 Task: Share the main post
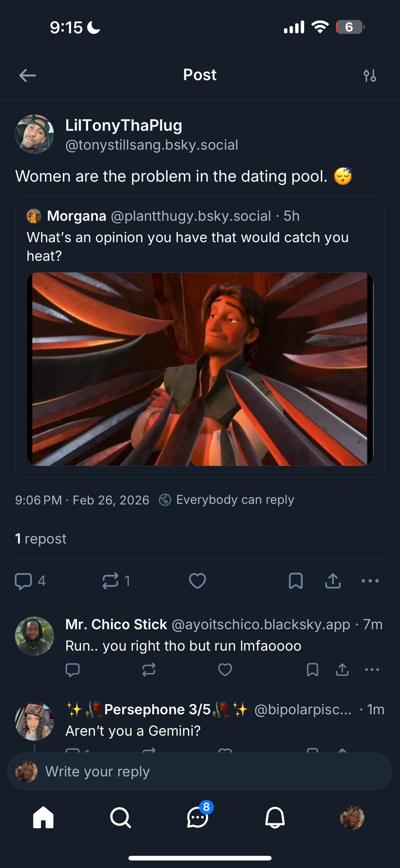333,581
